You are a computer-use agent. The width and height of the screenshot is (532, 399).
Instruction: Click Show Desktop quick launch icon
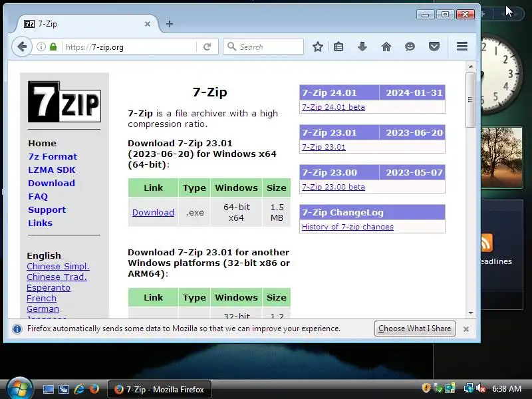pyautogui.click(x=48, y=389)
